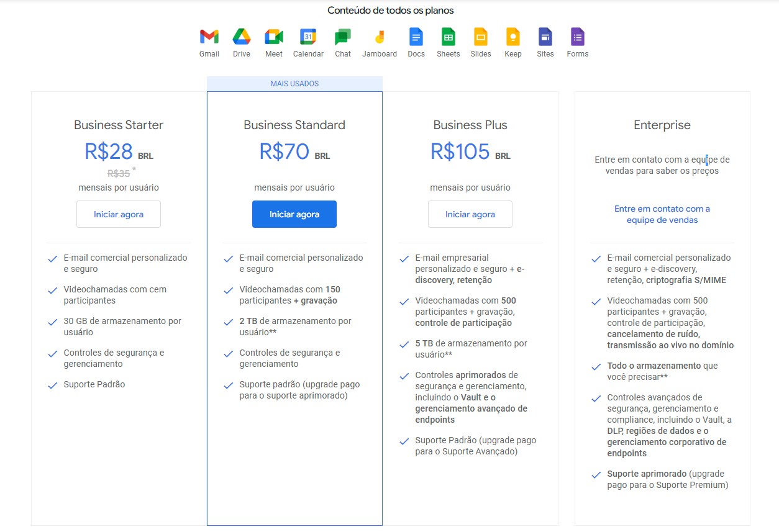Open the Gmail icon

tap(209, 36)
